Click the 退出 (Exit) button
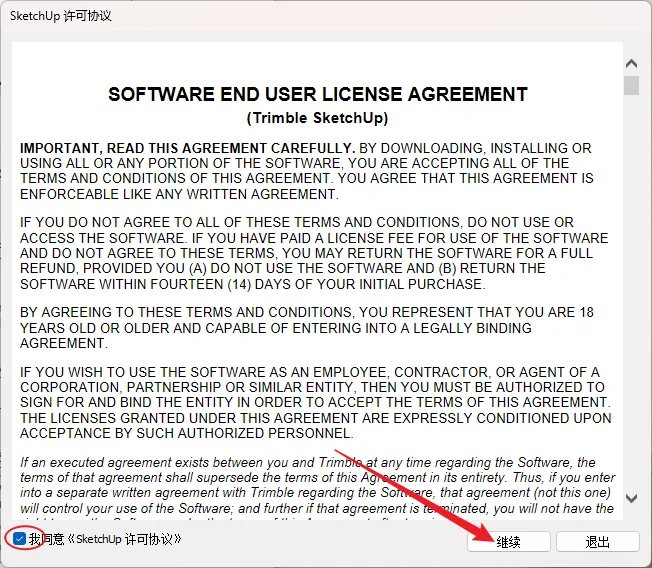Viewport: 652px width, 568px height. click(598, 542)
